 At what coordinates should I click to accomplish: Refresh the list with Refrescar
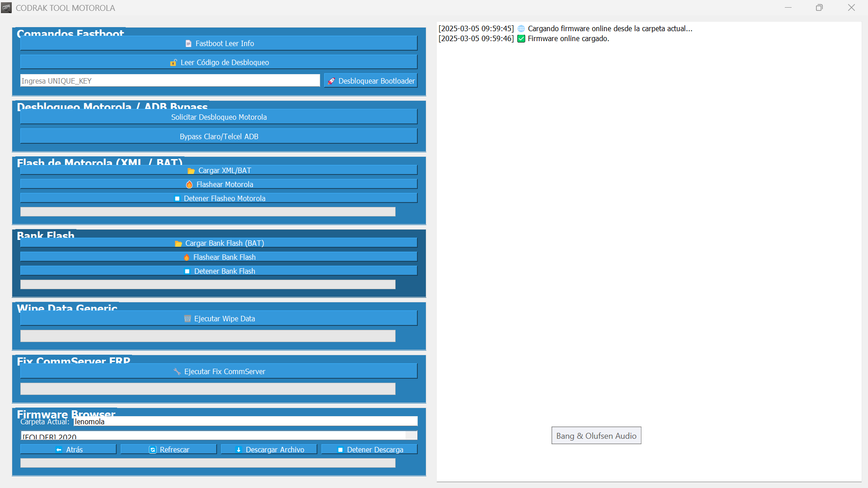[169, 450]
